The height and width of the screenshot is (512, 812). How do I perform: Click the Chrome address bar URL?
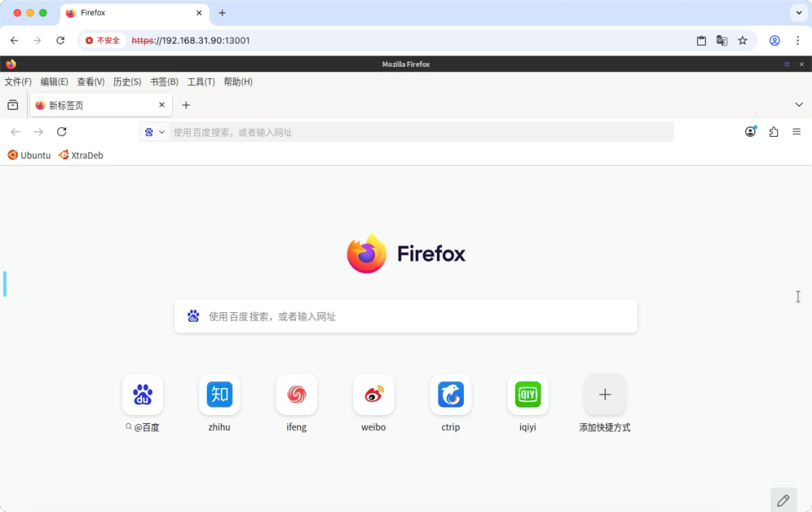tap(190, 41)
